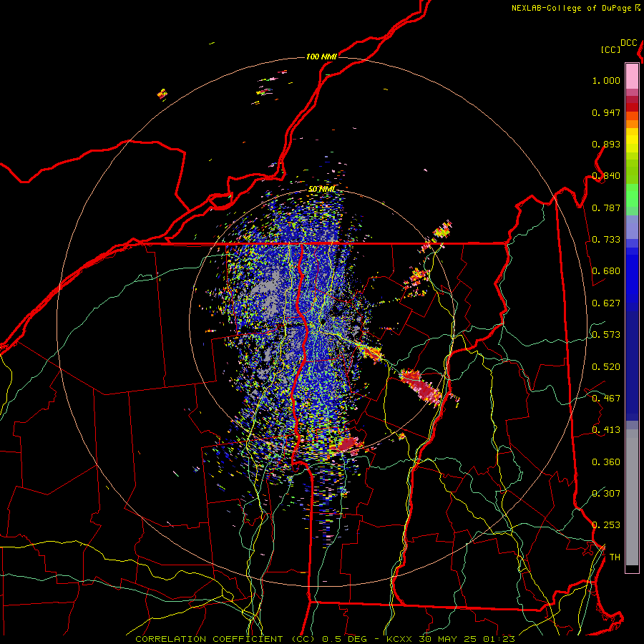Click the [CC] units label
This screenshot has height=644, width=644.
[611, 49]
